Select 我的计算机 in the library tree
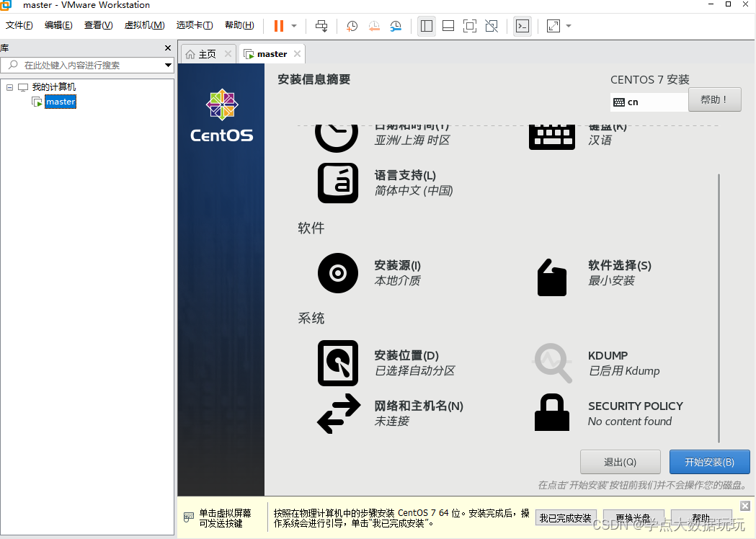The width and height of the screenshot is (756, 539). tap(53, 87)
